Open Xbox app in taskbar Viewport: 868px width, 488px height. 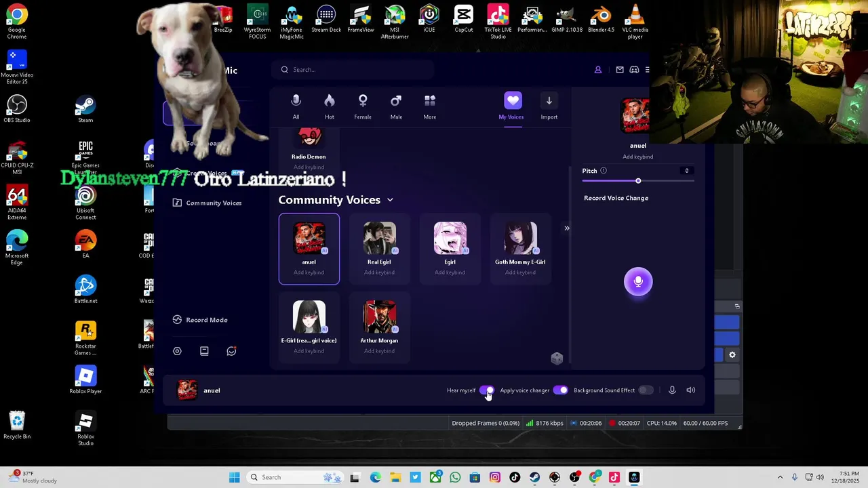coord(435,477)
